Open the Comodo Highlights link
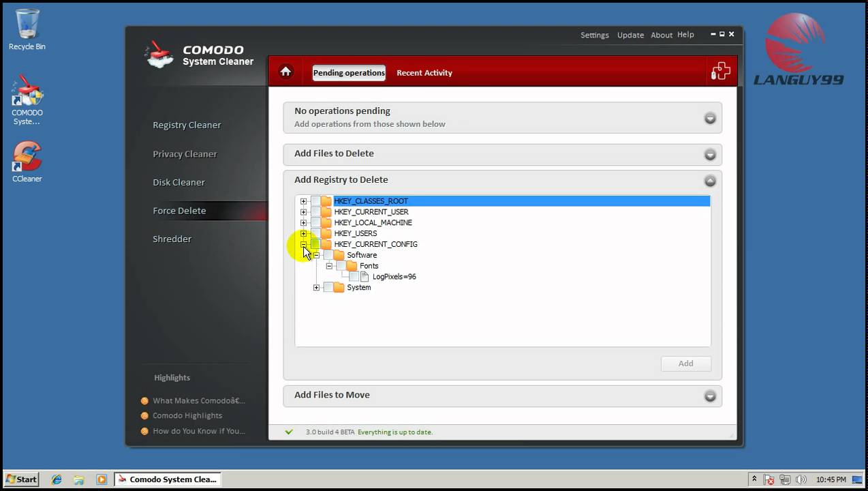Viewport: 868px width, 491px height. [x=187, y=415]
